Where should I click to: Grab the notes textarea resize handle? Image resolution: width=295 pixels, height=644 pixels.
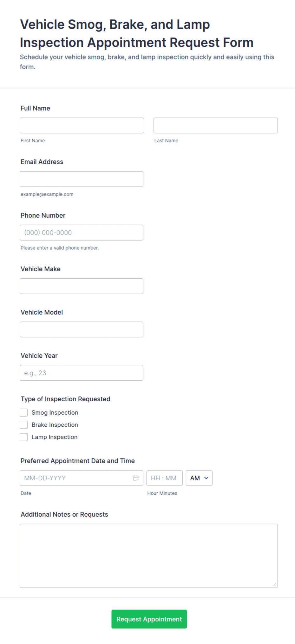tap(274, 585)
